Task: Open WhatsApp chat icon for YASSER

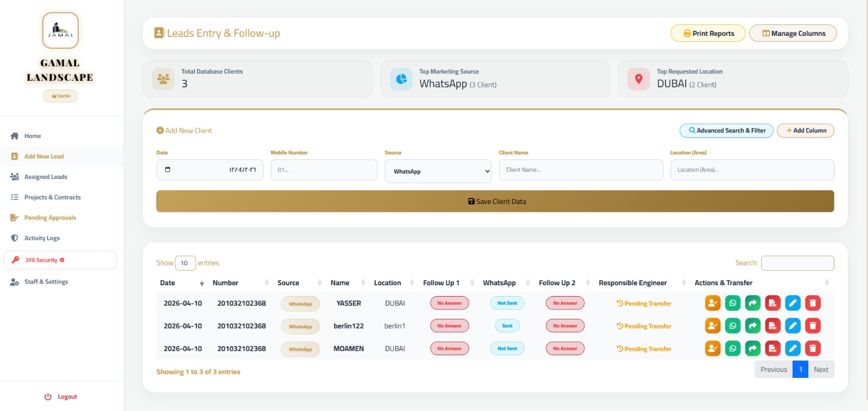Action: click(732, 303)
